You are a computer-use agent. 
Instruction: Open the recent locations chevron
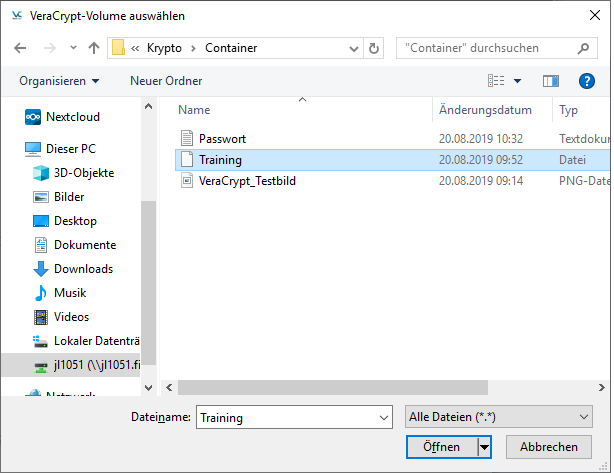tap(73, 48)
